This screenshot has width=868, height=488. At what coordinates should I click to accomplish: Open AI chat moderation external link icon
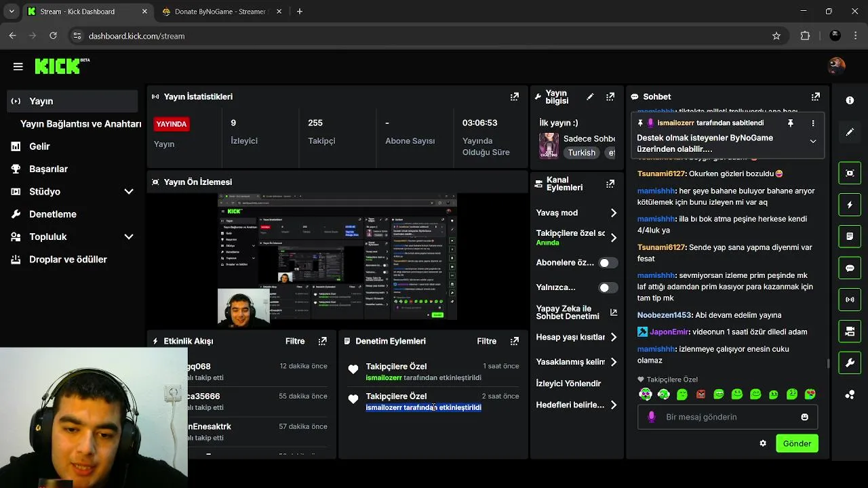[x=614, y=312]
